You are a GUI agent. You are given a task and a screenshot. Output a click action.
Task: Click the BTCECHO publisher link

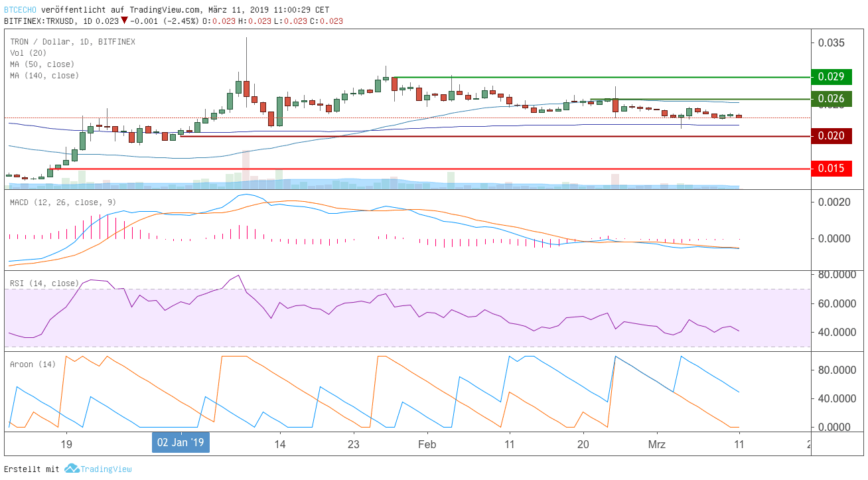pyautogui.click(x=20, y=10)
